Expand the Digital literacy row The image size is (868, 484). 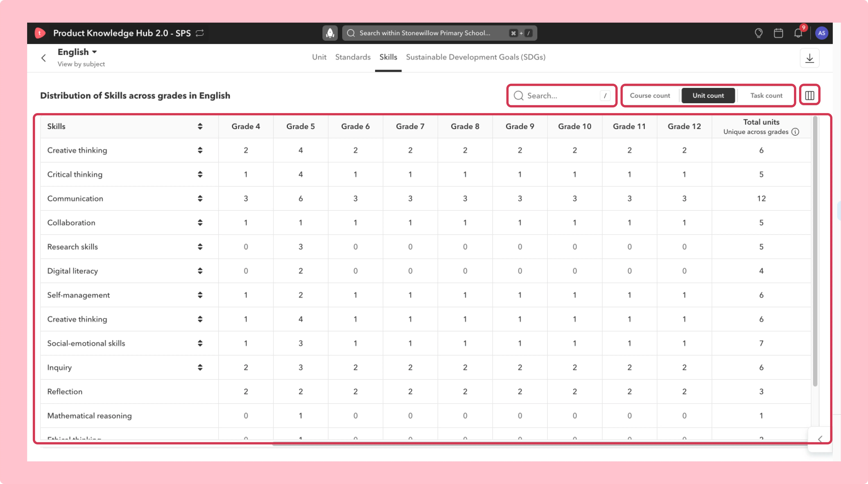coord(200,271)
